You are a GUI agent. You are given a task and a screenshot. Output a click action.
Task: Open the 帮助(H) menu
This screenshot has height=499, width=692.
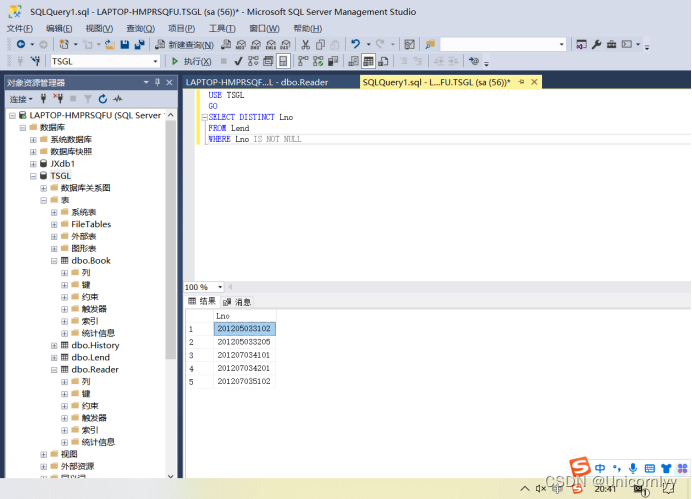(308, 29)
